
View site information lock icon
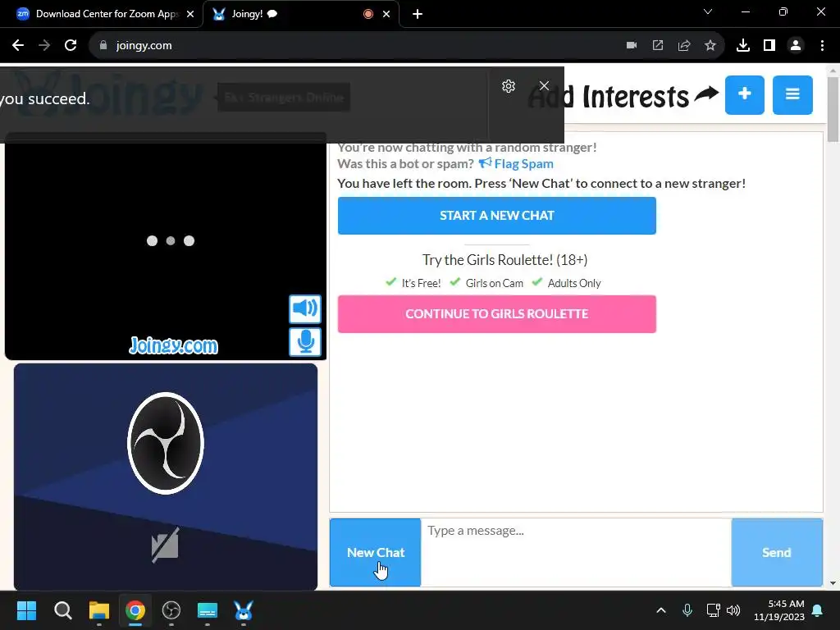tap(103, 46)
